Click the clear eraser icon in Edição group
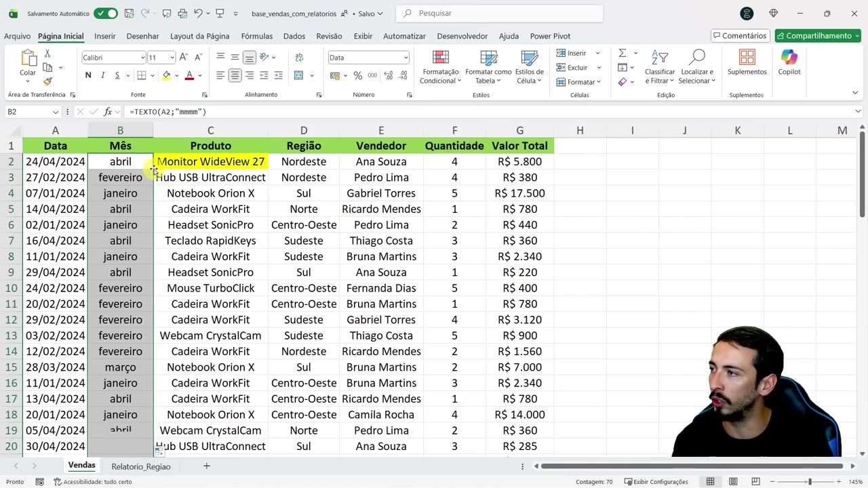 pyautogui.click(x=623, y=82)
